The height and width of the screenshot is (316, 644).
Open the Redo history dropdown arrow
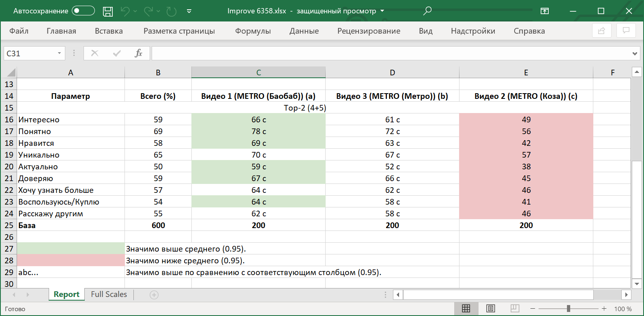(x=159, y=11)
